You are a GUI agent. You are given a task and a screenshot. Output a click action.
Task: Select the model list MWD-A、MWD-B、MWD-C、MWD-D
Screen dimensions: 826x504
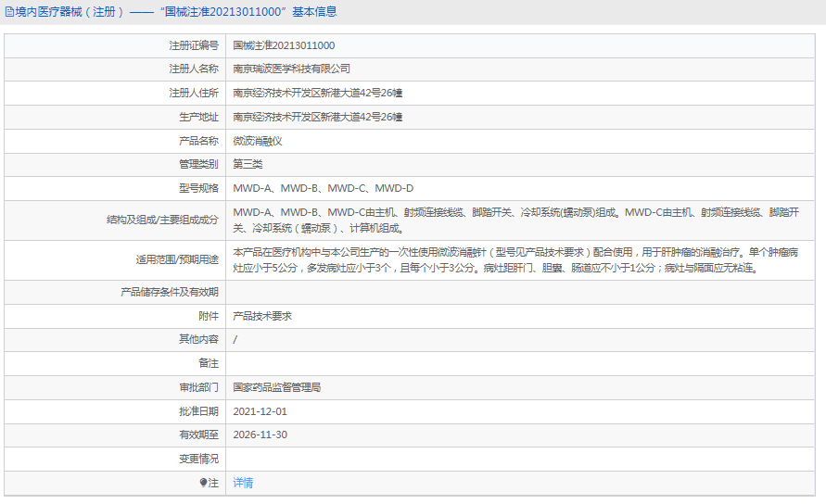[323, 188]
